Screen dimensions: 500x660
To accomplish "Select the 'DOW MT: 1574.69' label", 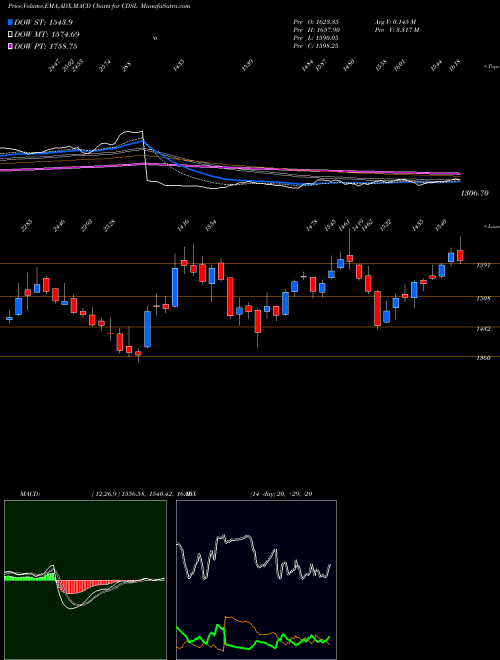I will [x=47, y=34].
